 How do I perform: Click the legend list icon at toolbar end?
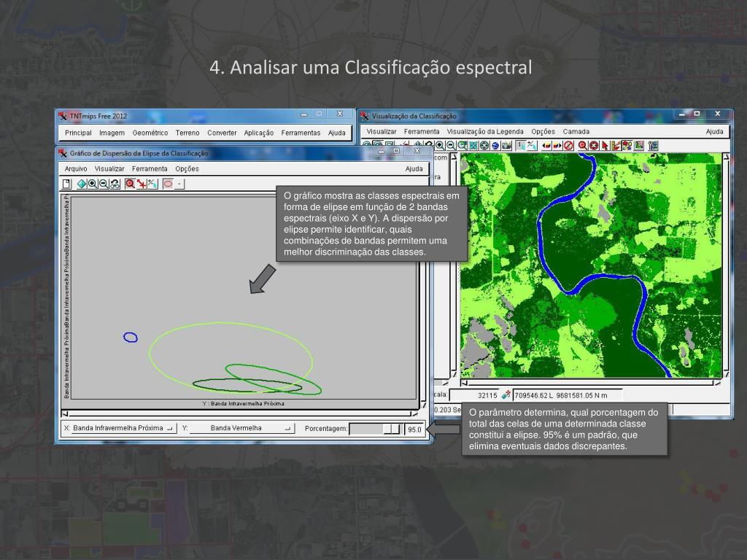[x=653, y=146]
